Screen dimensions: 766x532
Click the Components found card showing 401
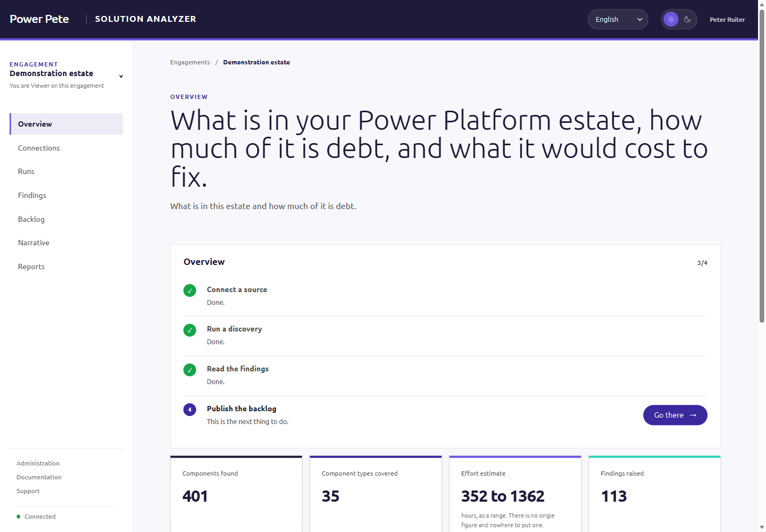[236, 494]
